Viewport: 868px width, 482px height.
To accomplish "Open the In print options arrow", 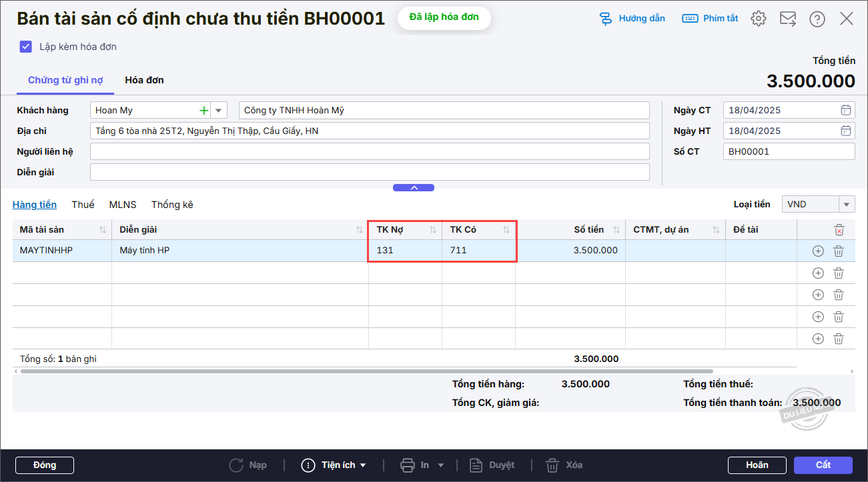I will point(440,465).
